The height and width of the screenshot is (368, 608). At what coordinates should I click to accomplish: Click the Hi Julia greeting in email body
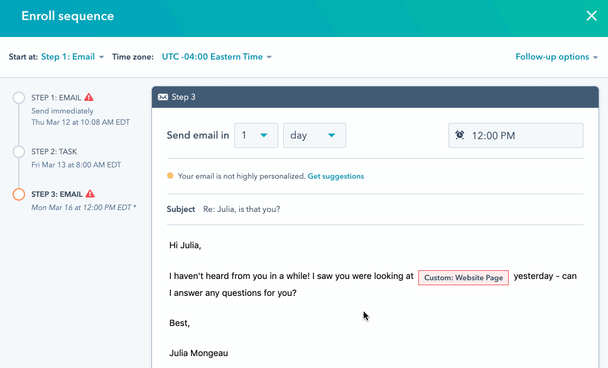coord(185,245)
